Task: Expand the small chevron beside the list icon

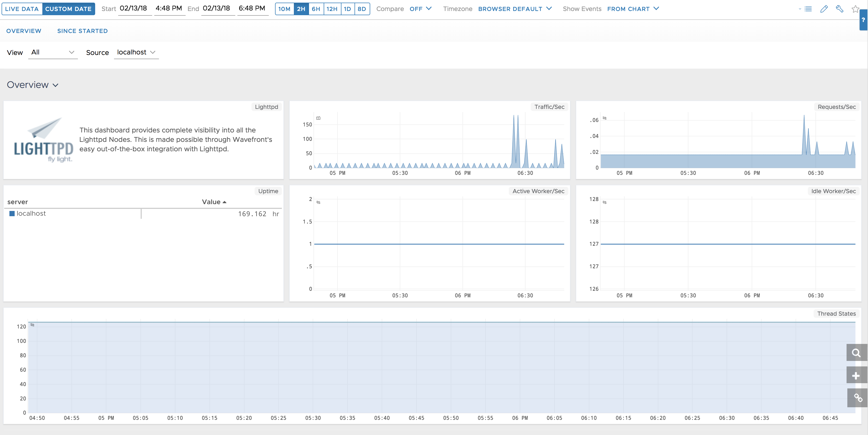Action: [x=800, y=9]
